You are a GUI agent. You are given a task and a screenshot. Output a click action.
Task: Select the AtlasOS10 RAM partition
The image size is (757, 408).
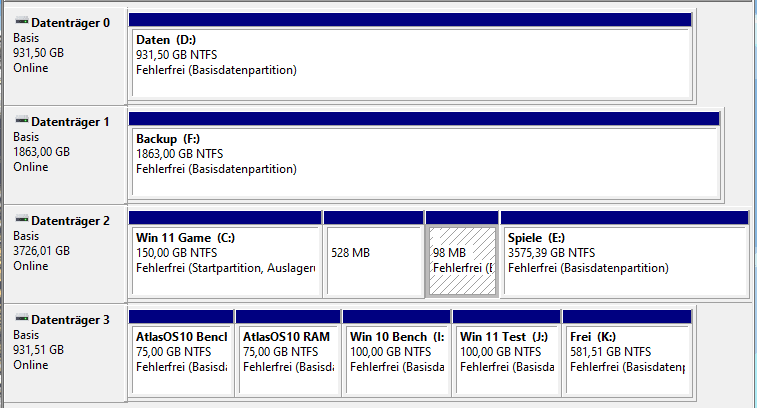288,353
